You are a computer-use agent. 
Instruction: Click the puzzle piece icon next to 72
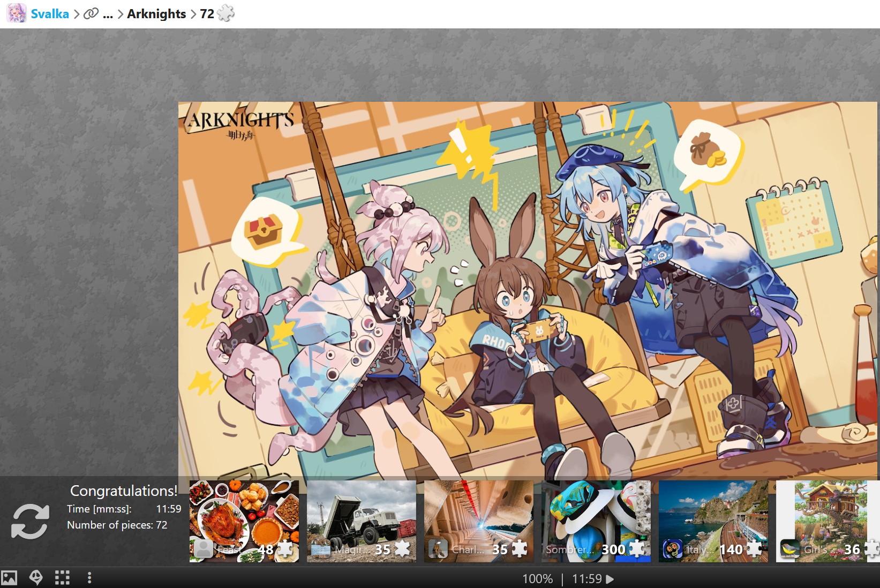tap(226, 13)
